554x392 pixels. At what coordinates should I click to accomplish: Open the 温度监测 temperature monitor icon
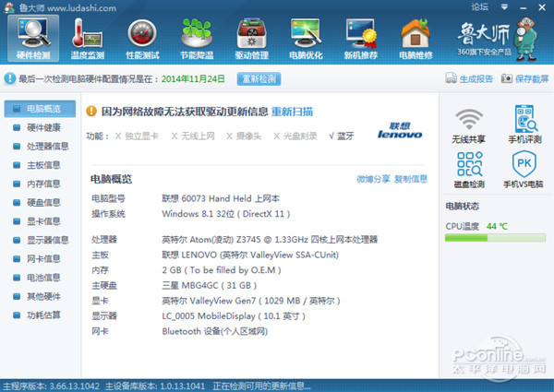point(88,38)
